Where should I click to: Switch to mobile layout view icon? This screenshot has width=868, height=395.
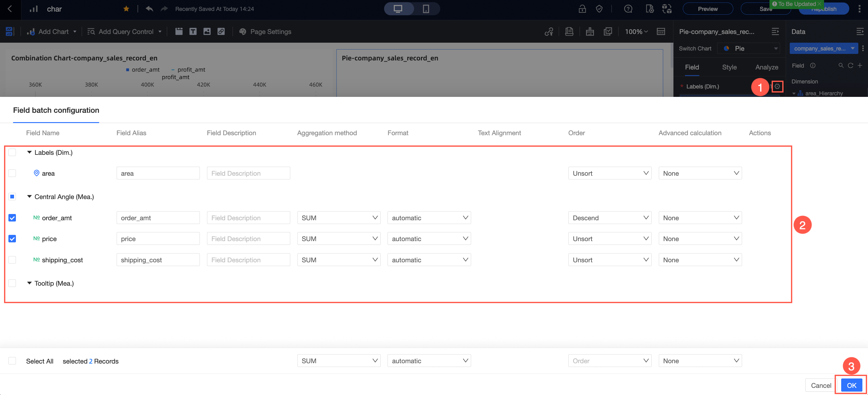pyautogui.click(x=426, y=9)
